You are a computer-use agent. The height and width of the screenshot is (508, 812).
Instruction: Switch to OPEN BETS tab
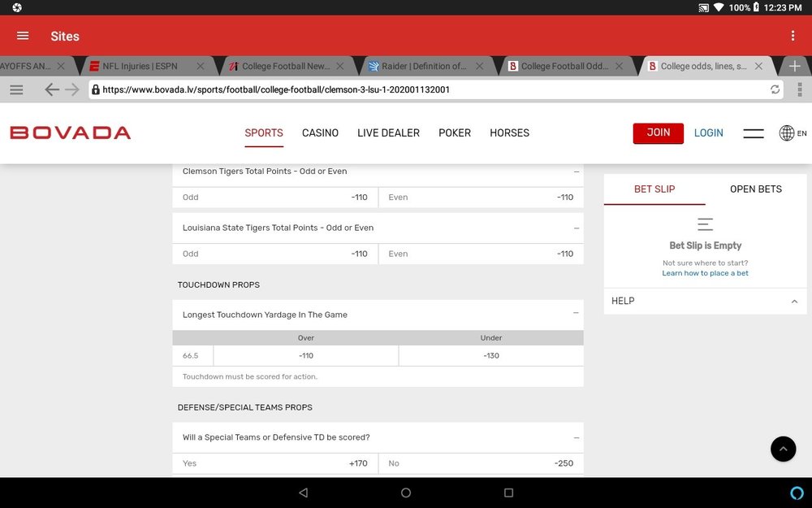coord(755,189)
